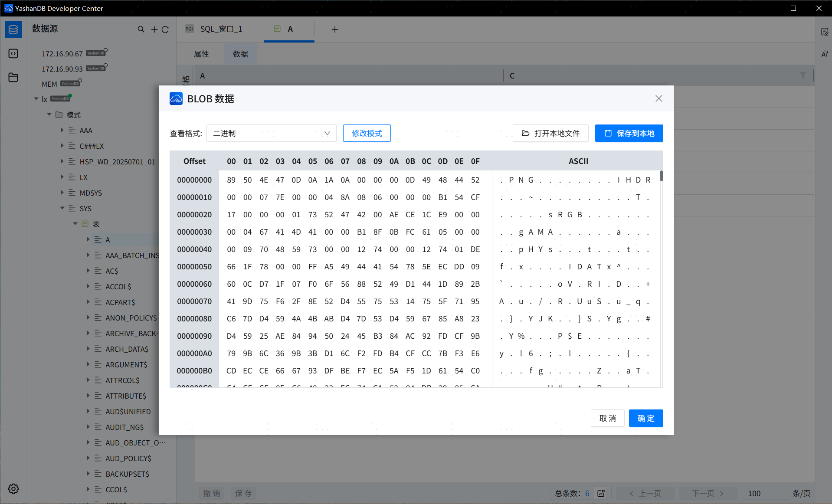Switch to the SQL_窗口_1 tab
The height and width of the screenshot is (504, 832).
(221, 29)
